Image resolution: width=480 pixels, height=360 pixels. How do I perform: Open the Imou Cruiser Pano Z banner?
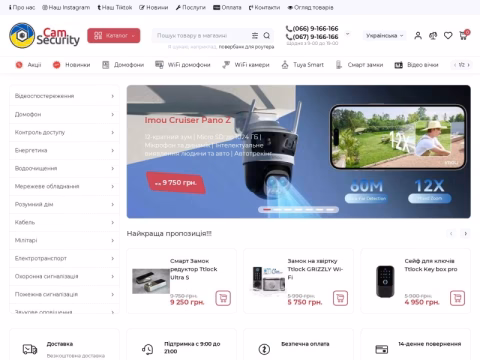click(299, 152)
